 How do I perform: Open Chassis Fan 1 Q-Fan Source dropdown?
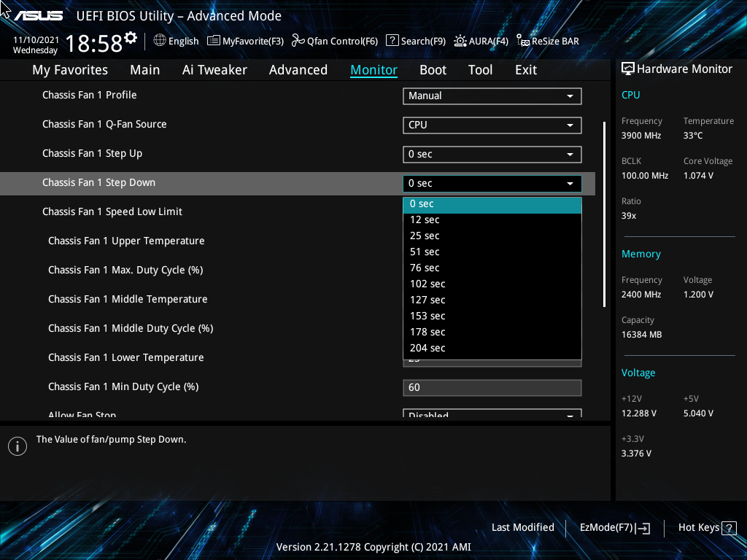coord(492,125)
